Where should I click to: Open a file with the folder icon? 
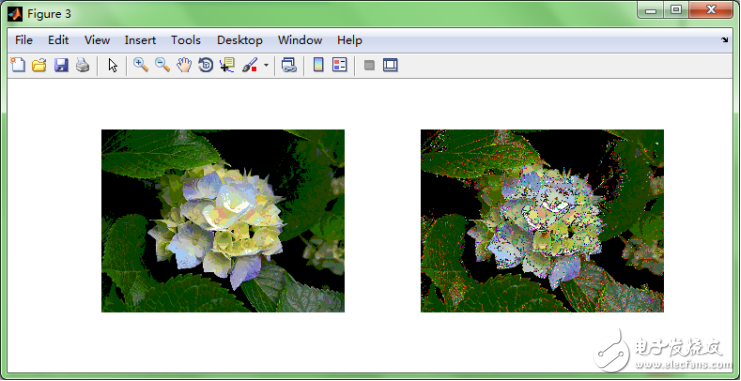click(x=39, y=65)
